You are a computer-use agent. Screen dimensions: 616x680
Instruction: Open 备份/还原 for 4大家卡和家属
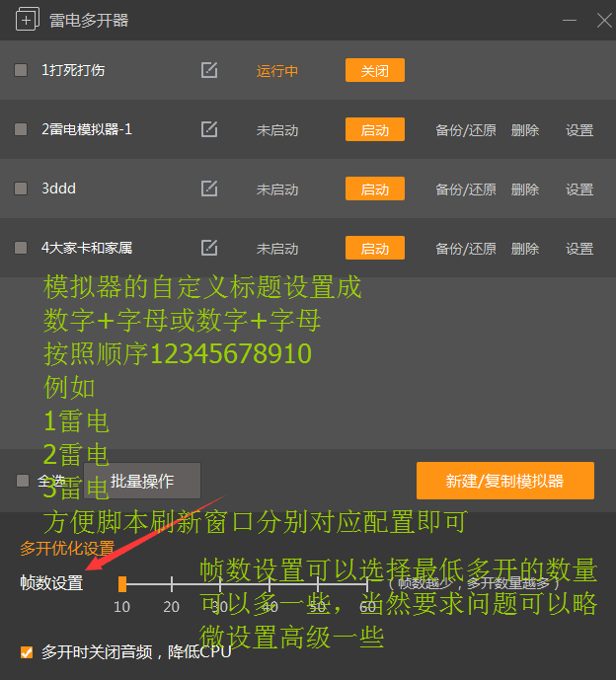466,249
